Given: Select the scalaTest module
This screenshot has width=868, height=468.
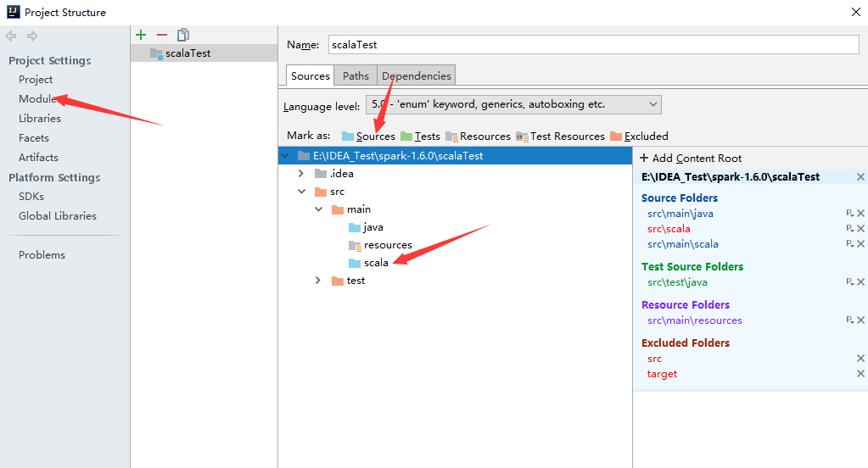Looking at the screenshot, I should [x=204, y=53].
